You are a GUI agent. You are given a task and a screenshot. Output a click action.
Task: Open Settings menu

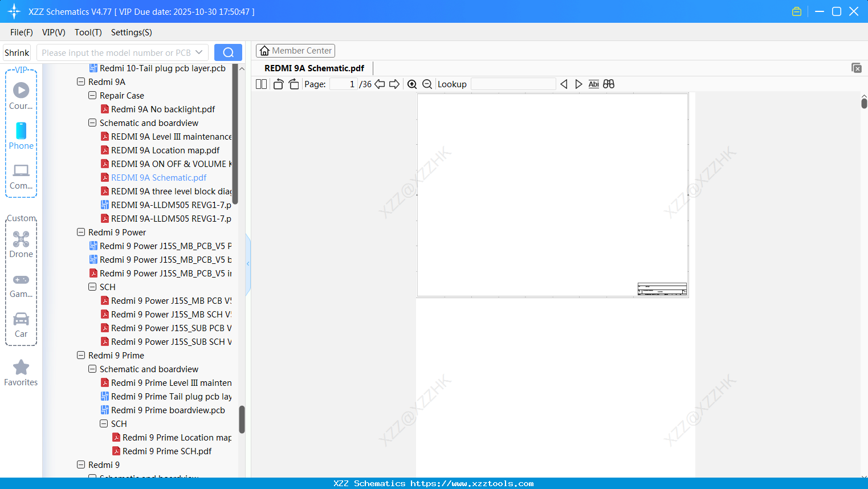click(x=132, y=32)
